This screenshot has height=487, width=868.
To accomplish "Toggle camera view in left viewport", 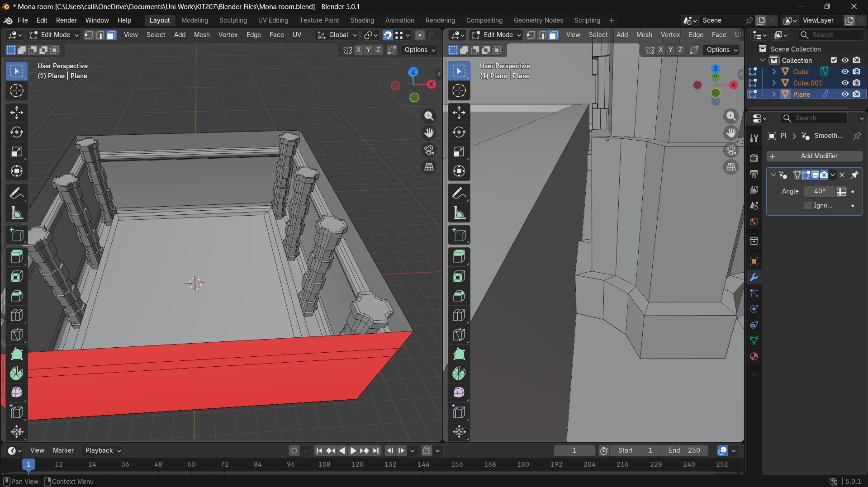I will 429,150.
